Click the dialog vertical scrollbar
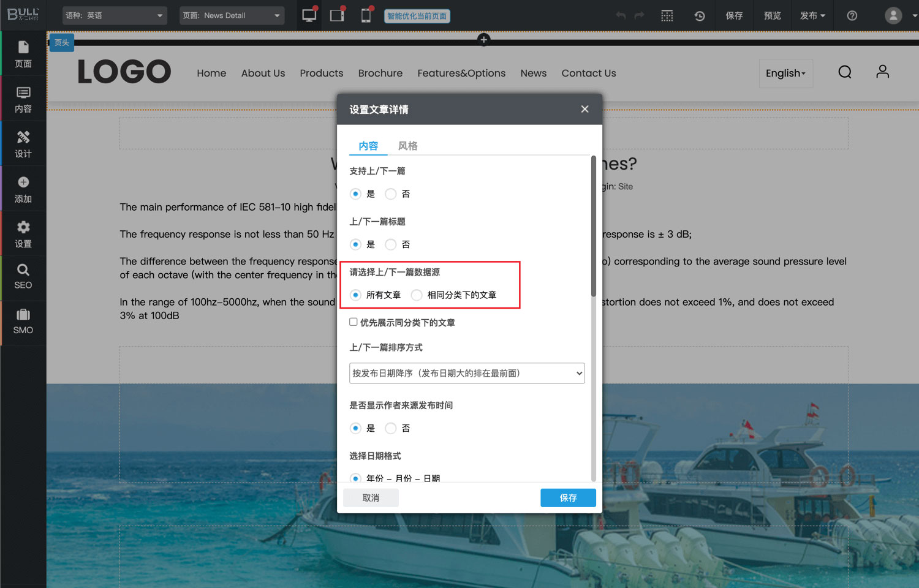 click(593, 227)
